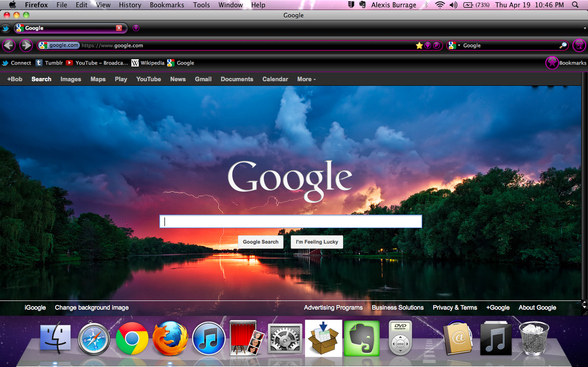This screenshot has height=367, width=588.
Task: Select Maps in the Google bar
Action: click(98, 79)
